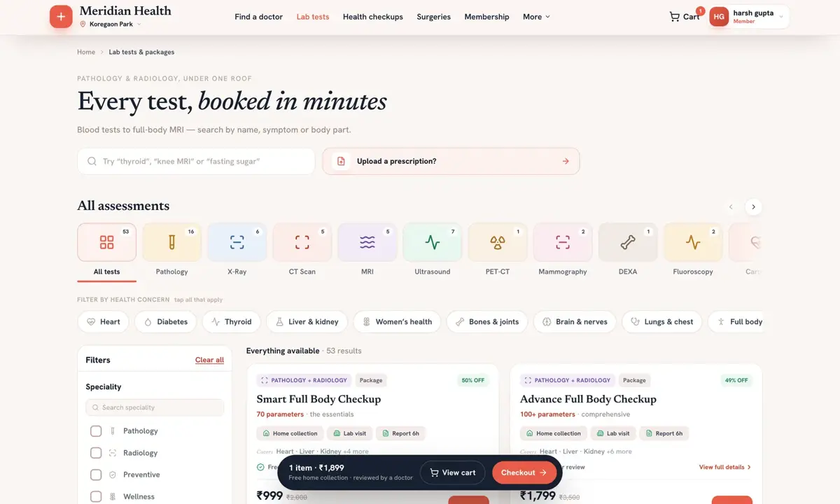This screenshot has width=840, height=504.
Task: Expand the harsh gupta account menu chevron
Action: click(781, 17)
